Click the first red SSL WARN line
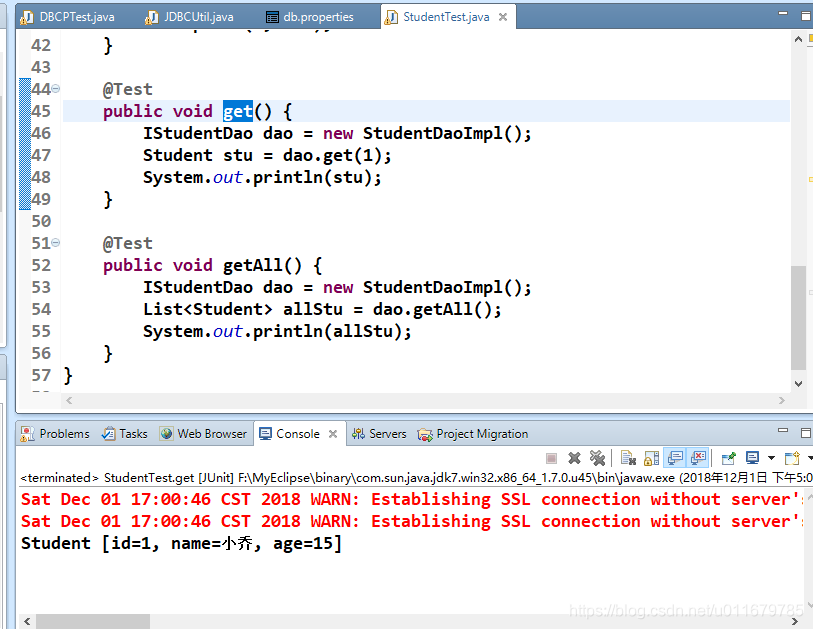 412,499
